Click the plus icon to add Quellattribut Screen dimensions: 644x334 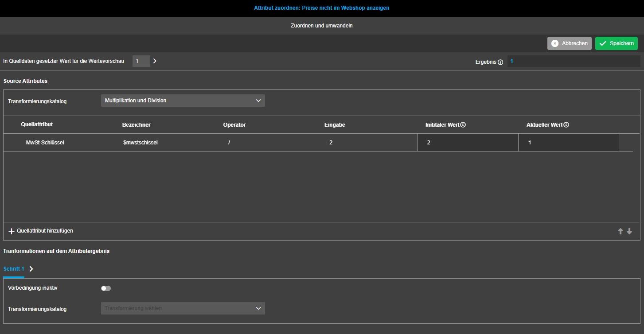[x=12, y=231]
